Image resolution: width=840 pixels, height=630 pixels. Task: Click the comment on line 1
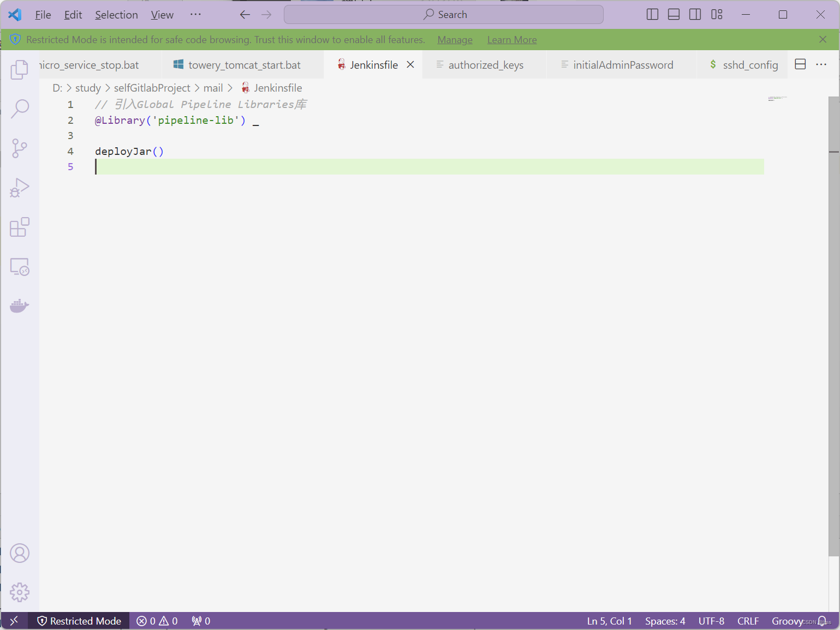[x=201, y=104]
